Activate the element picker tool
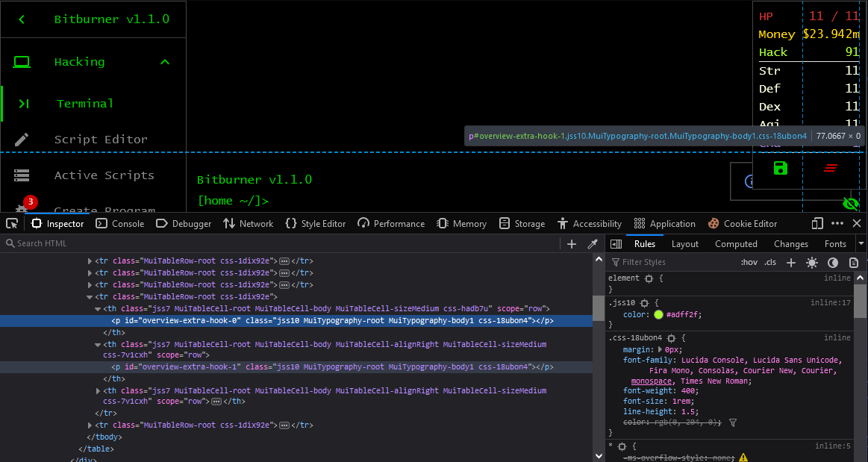Screen dimensions: 868x462 (12, 223)
